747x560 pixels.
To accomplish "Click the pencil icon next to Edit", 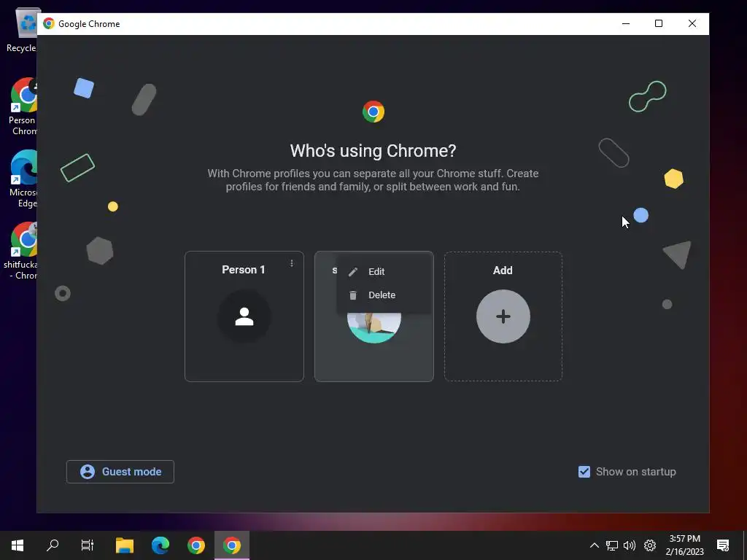I will tap(353, 272).
